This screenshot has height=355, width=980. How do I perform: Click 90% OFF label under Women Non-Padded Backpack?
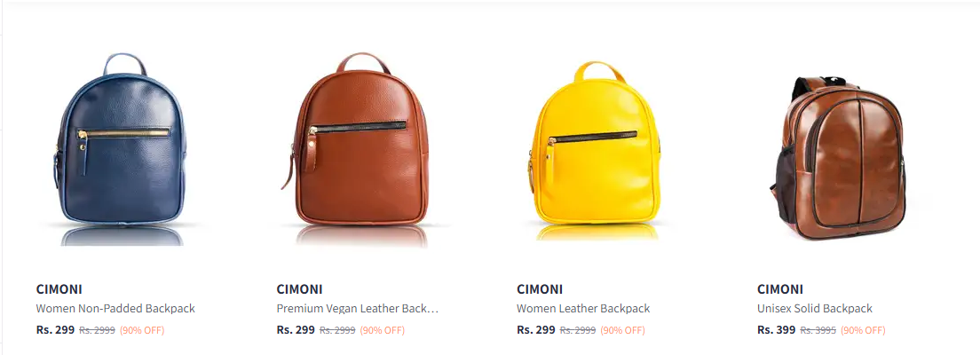point(142,330)
